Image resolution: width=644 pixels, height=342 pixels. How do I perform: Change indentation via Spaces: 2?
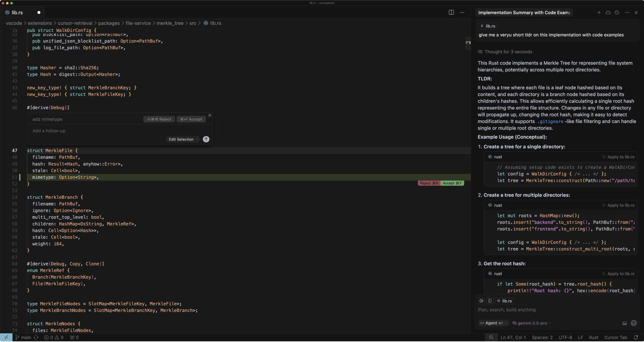point(542,338)
